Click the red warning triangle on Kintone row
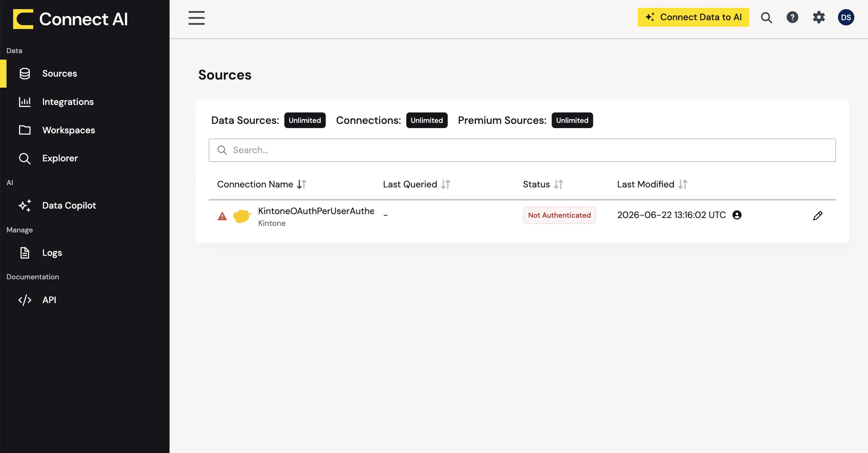Viewport: 868px width, 453px height. tap(222, 216)
